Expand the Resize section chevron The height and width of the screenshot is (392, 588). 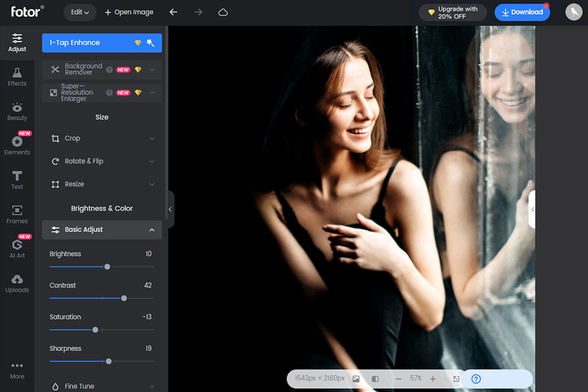pos(152,184)
